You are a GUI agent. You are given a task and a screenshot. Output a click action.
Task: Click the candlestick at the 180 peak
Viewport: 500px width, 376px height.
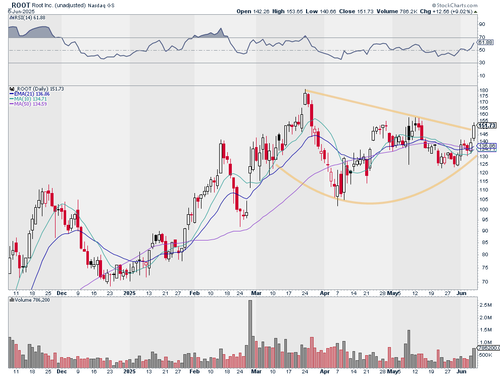[x=305, y=98]
